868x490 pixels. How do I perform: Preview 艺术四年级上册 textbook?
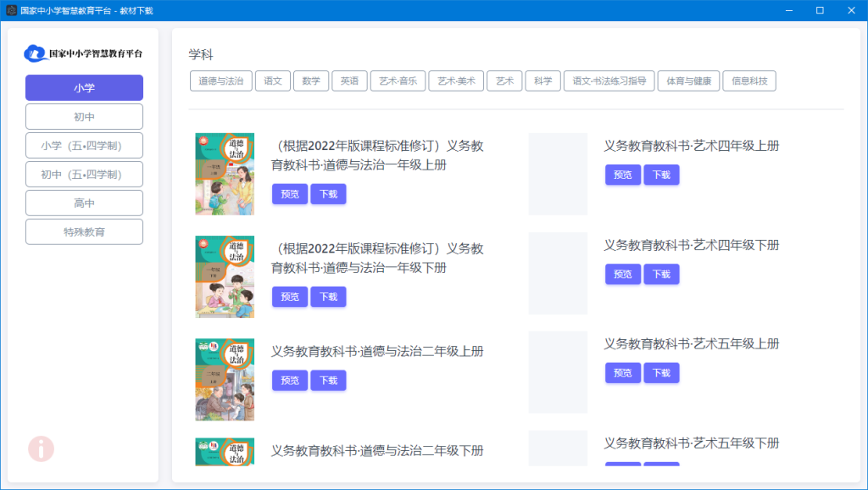[623, 175]
